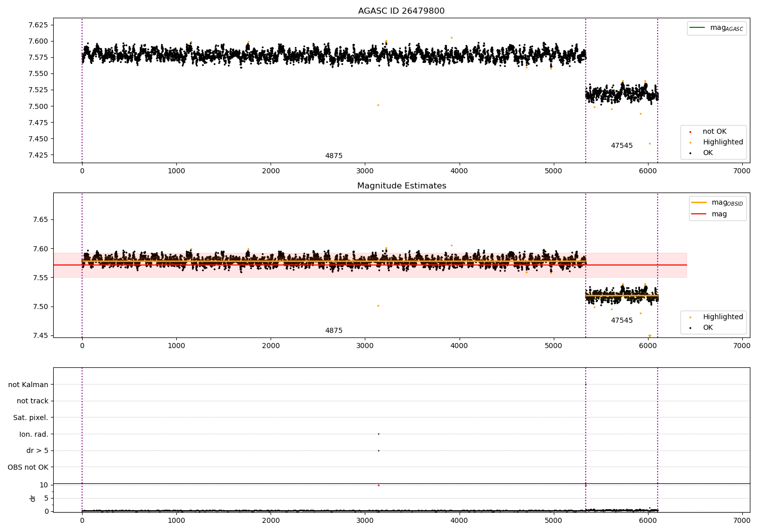Image resolution: width=760 pixels, height=532 pixels.
Task: Click the 7.425 y-tick in top plot
Action: pyautogui.click(x=38, y=155)
